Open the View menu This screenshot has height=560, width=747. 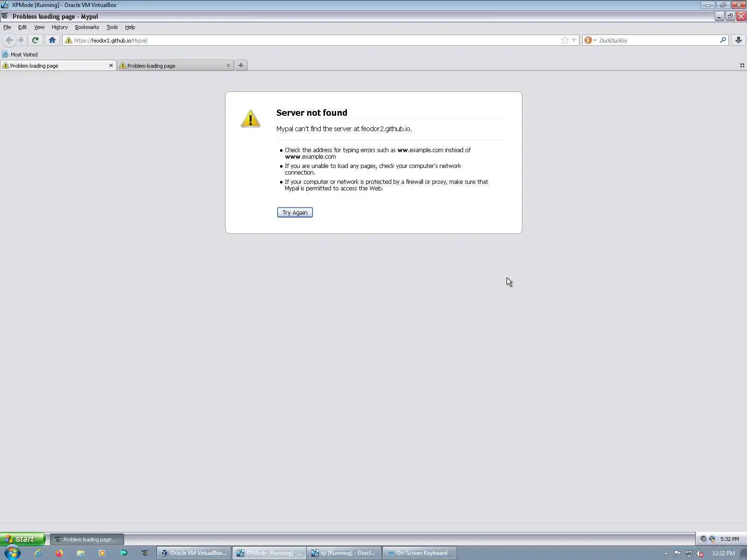pos(39,27)
